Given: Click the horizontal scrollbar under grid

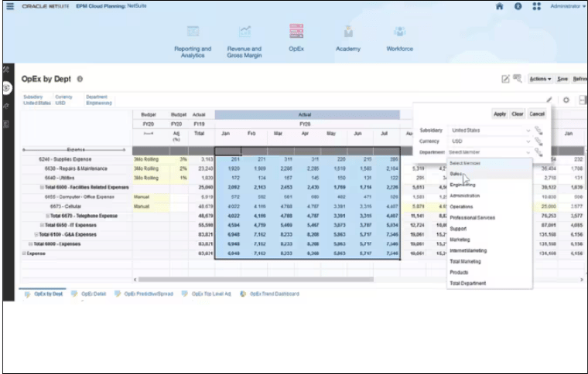Looking at the screenshot, I should click(256, 279).
